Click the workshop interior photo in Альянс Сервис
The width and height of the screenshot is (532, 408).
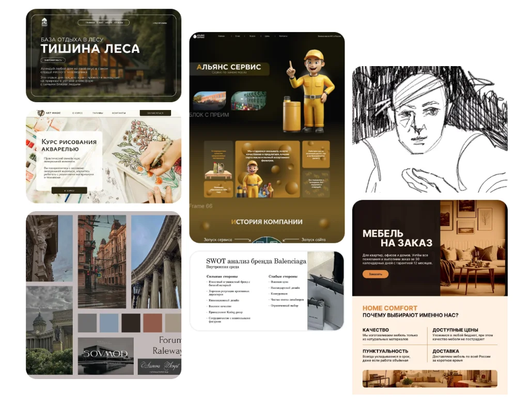coord(248,100)
